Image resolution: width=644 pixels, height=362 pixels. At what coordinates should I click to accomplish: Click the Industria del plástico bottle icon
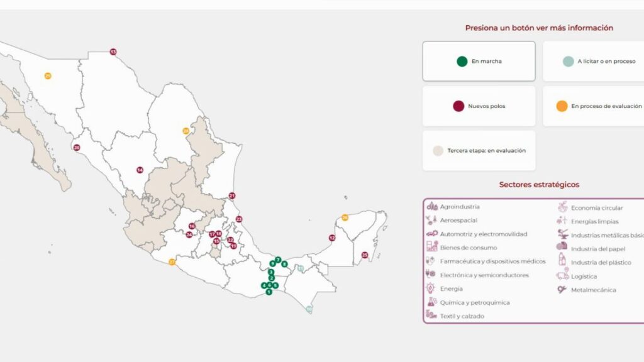562,260
